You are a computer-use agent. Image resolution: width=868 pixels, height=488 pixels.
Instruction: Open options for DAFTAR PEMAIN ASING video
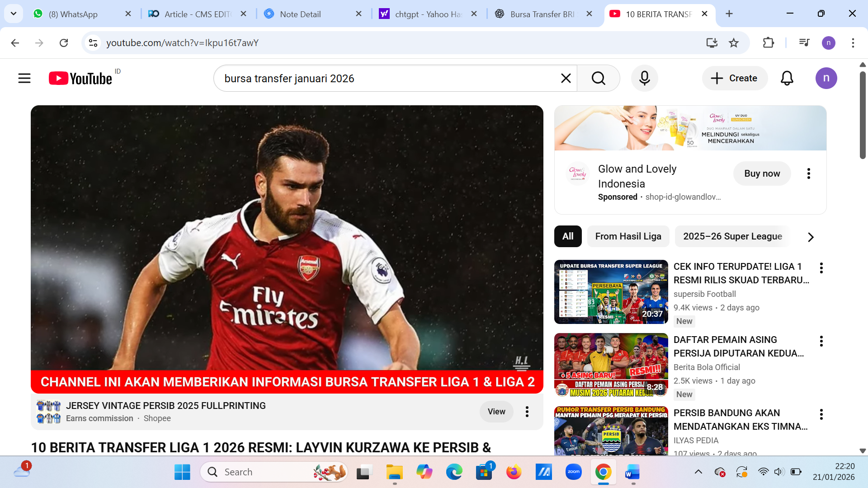click(821, 341)
